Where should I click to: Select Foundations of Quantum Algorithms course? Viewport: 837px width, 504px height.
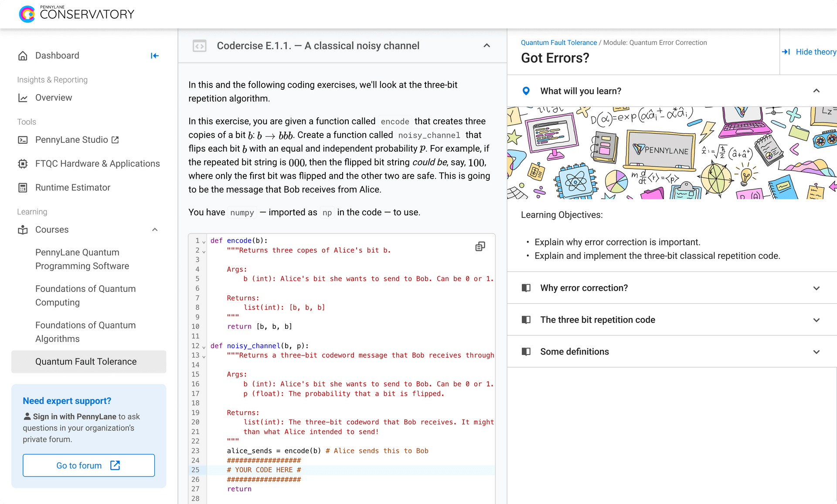[x=85, y=332]
